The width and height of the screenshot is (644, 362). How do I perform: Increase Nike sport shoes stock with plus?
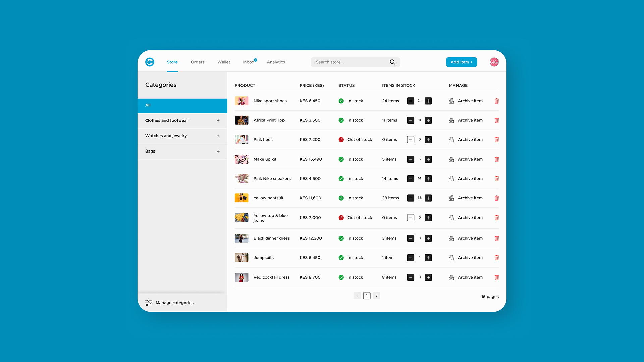point(428,101)
